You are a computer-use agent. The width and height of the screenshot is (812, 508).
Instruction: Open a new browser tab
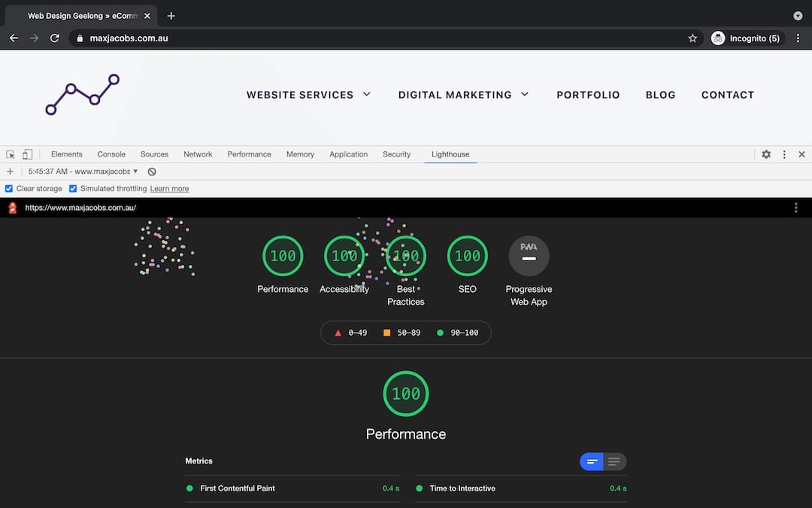pos(171,16)
